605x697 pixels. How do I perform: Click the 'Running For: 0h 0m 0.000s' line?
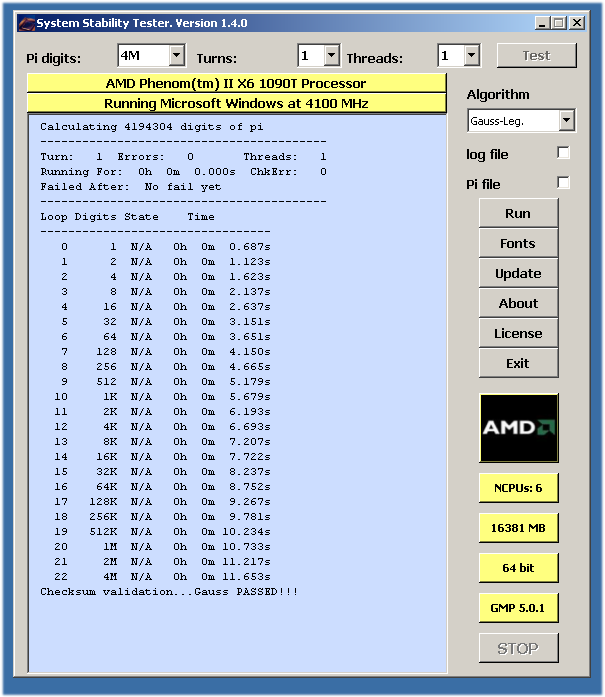click(x=138, y=172)
